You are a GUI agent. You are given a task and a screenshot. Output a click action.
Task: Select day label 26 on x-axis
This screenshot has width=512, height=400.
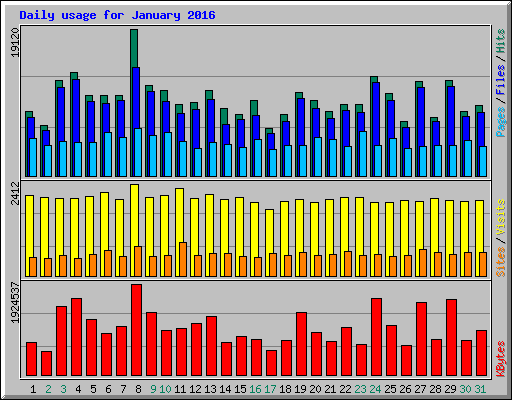[x=405, y=389]
